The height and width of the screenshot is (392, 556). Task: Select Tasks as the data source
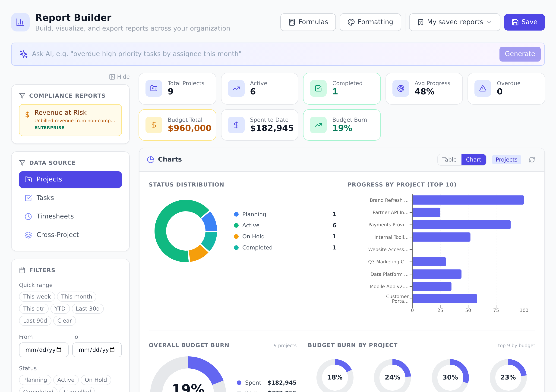(70, 198)
